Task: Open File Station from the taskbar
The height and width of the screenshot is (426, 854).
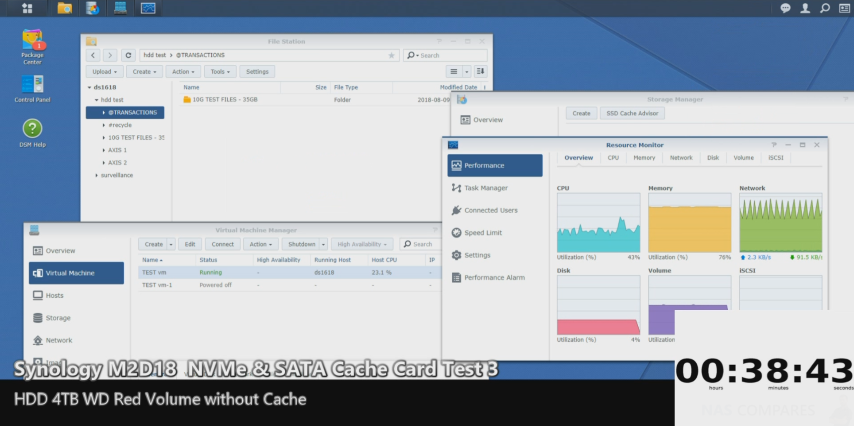Action: click(64, 8)
